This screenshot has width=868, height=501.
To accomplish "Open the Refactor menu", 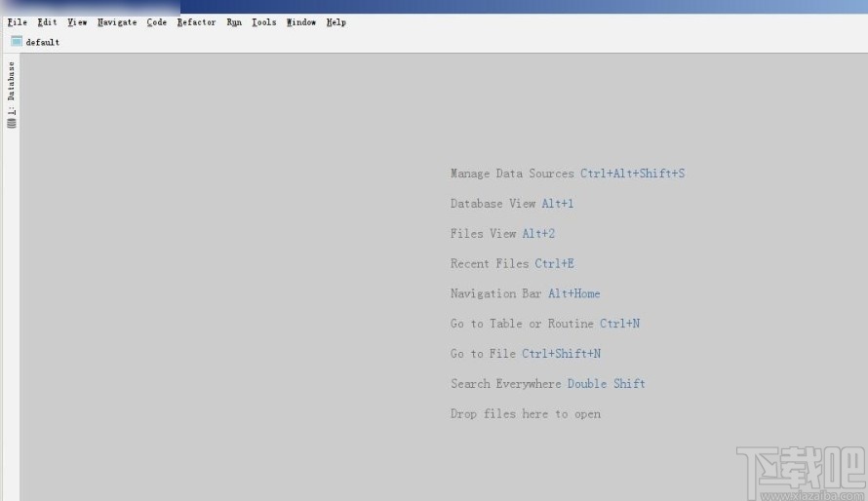I will coord(196,22).
